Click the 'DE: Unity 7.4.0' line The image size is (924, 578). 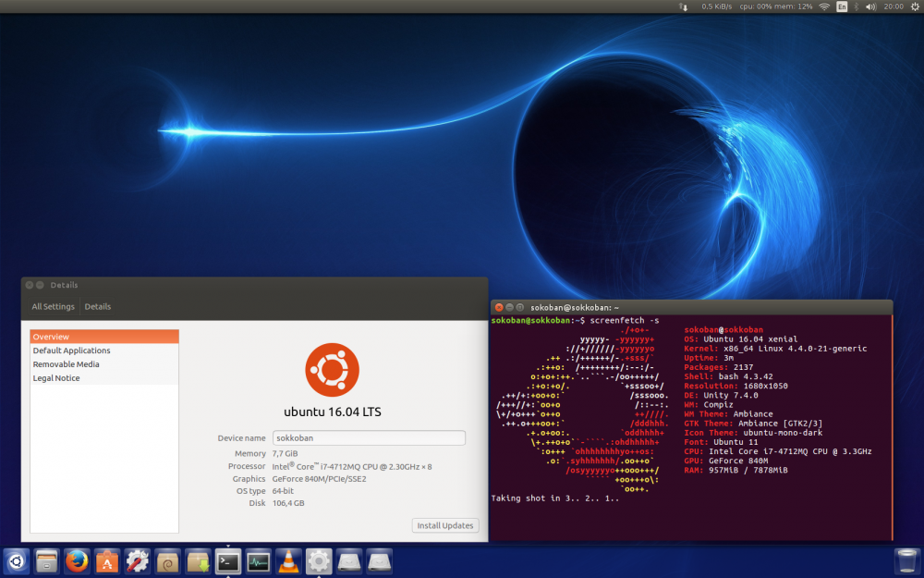(722, 395)
